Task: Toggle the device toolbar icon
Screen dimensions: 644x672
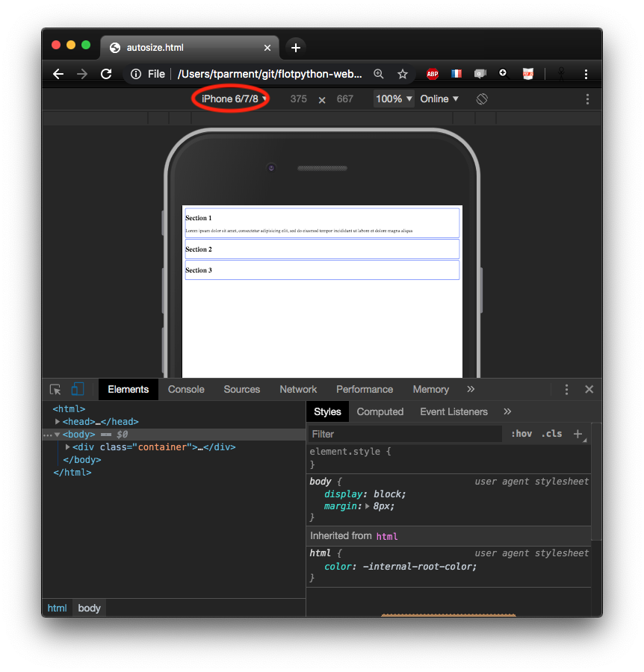Action: coord(78,390)
